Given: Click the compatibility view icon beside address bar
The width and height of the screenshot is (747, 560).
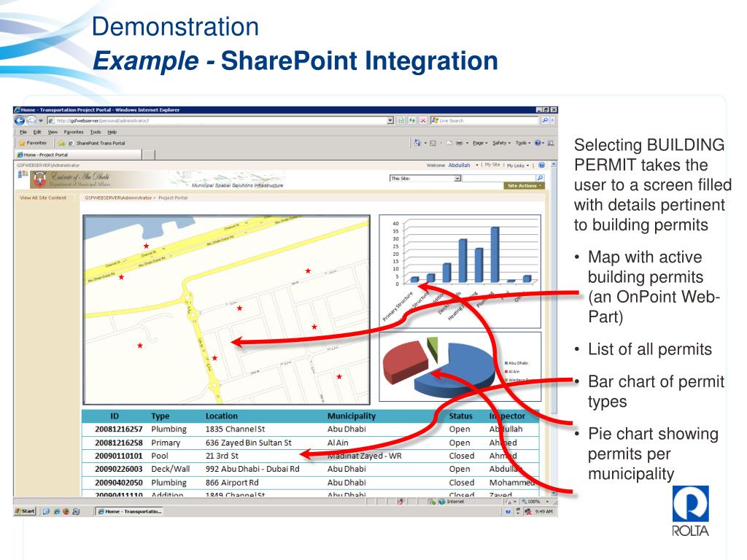Looking at the screenshot, I should click(401, 120).
